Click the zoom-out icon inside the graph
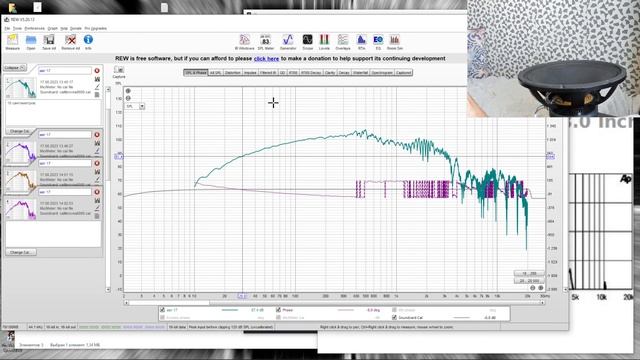 (128, 98)
